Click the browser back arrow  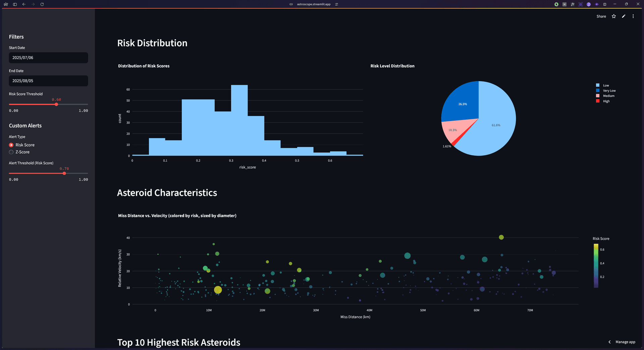[x=24, y=4]
